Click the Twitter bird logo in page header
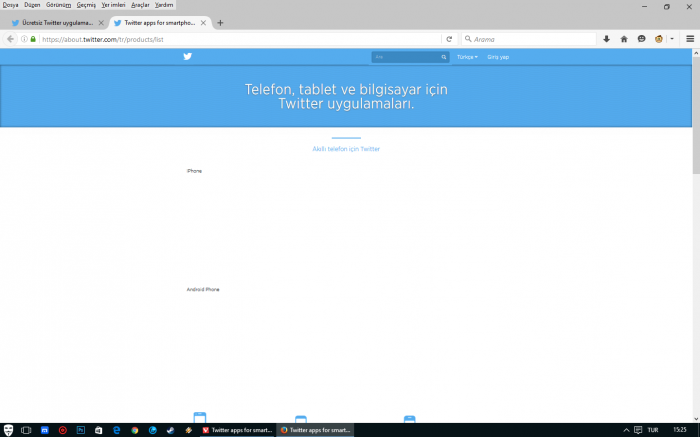 tap(188, 56)
